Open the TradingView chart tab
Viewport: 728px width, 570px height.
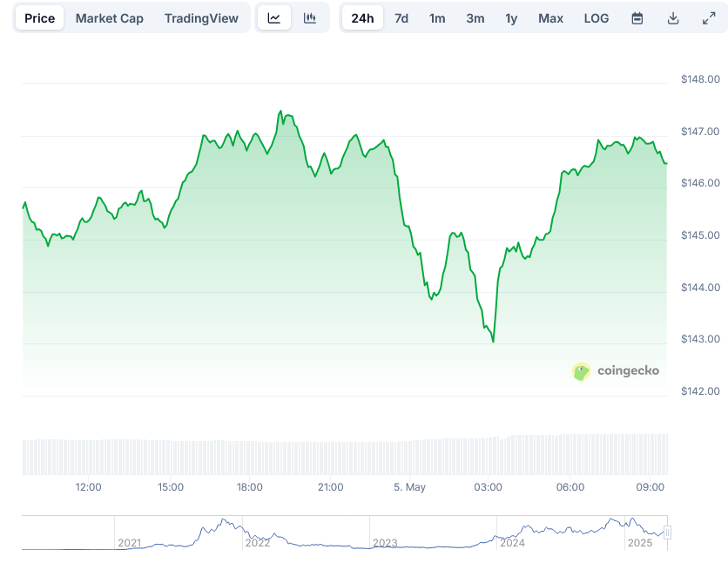(201, 18)
